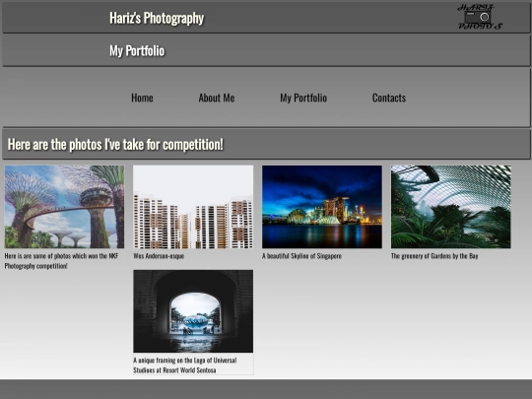Screen dimensions: 532x399
Task: Click the 'Wes Anderson-esque' caption
Action: (159, 256)
